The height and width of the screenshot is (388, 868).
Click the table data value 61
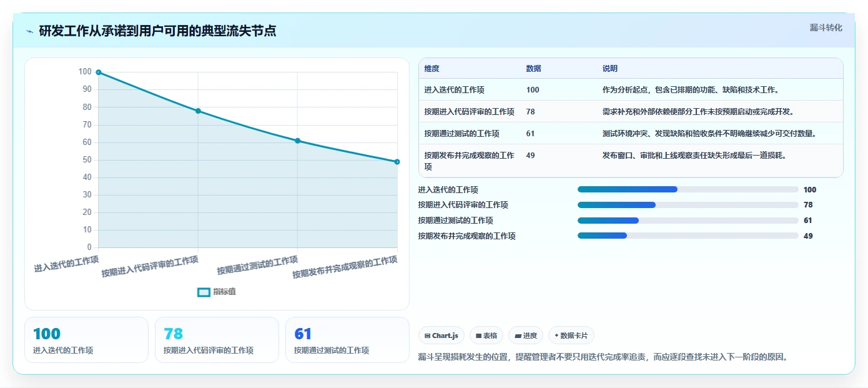click(x=531, y=134)
